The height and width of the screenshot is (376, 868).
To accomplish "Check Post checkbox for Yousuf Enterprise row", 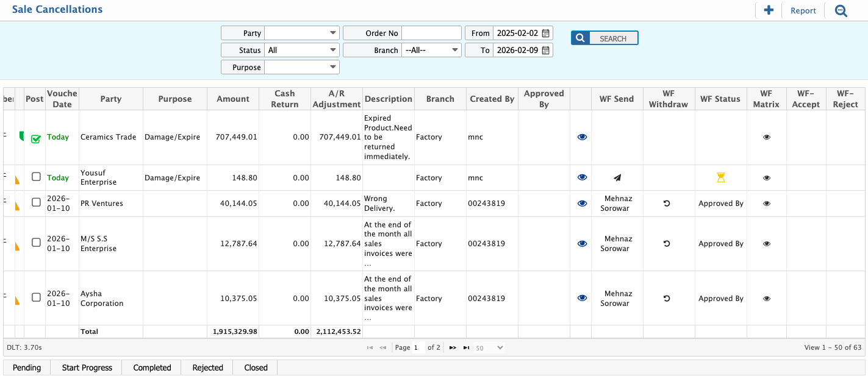I will [36, 177].
